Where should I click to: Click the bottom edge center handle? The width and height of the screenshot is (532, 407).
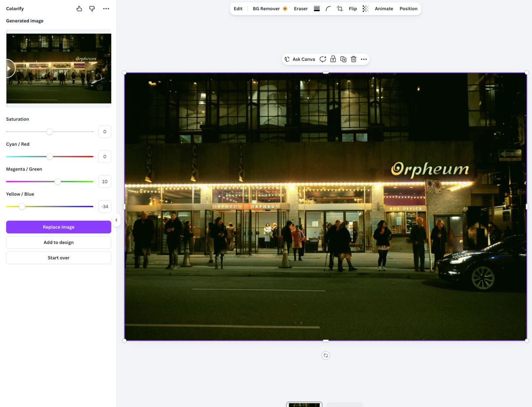point(326,341)
